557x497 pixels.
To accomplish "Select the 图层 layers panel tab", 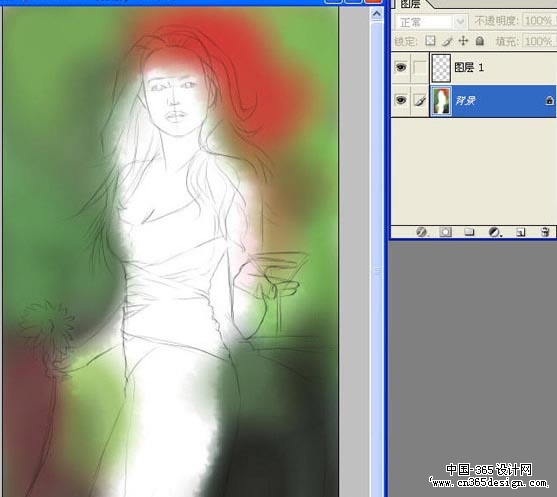I will [x=411, y=4].
